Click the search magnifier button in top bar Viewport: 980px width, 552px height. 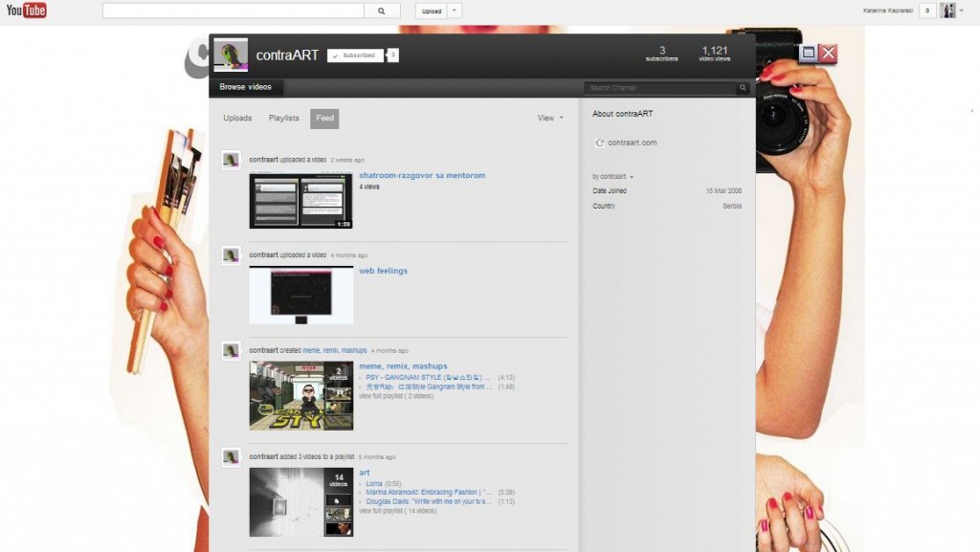pos(382,11)
